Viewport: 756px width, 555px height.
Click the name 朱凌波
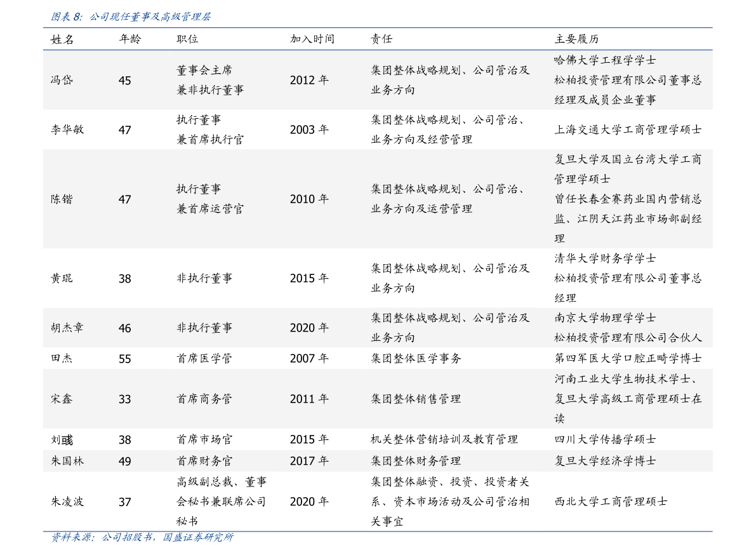tap(67, 502)
